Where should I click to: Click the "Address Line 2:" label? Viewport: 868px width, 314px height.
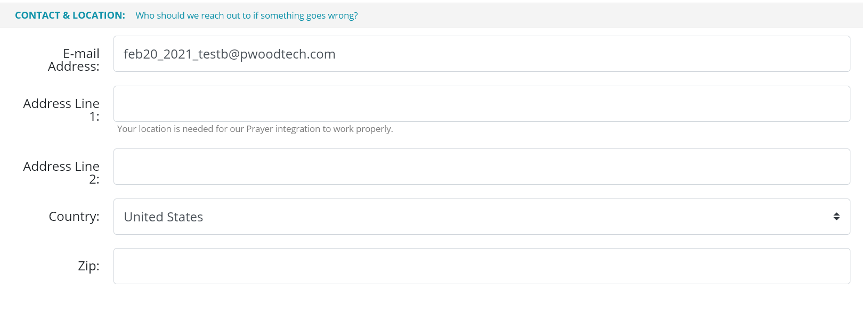tap(61, 172)
